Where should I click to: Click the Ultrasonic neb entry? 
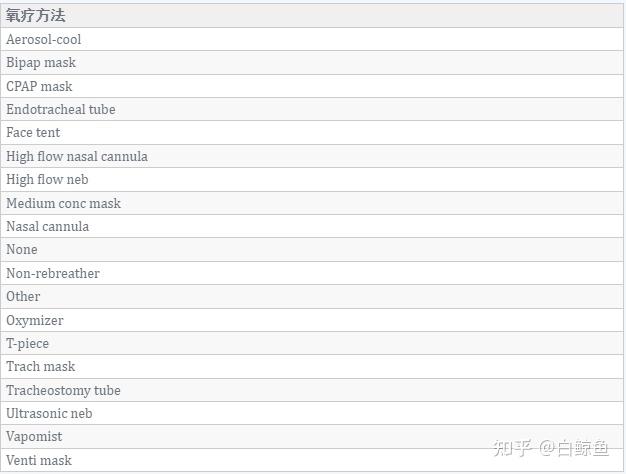coord(312,414)
